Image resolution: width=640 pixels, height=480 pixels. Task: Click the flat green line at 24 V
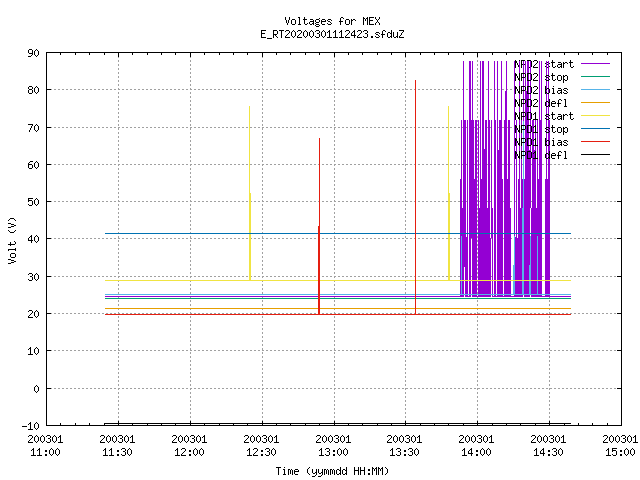(x=338, y=298)
